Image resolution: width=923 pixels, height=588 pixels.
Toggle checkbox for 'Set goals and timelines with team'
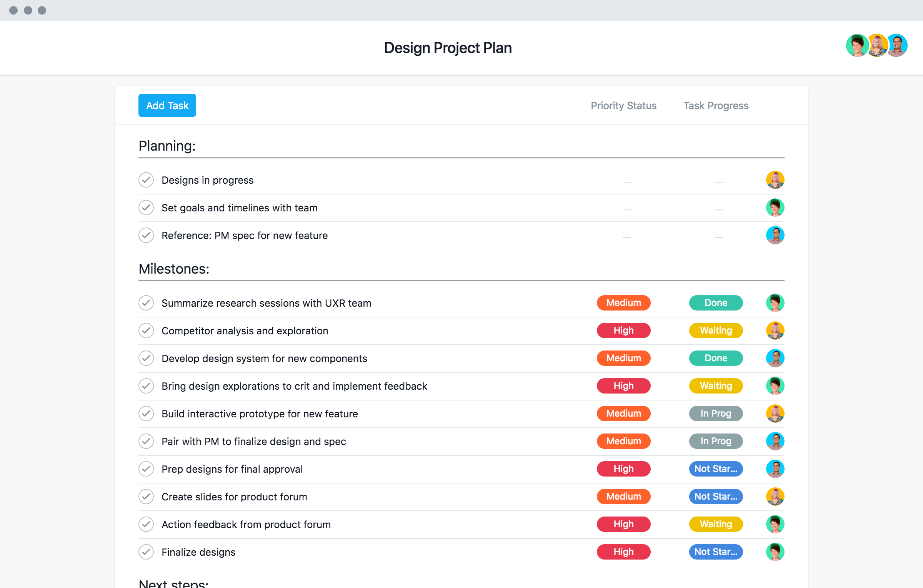[146, 207]
